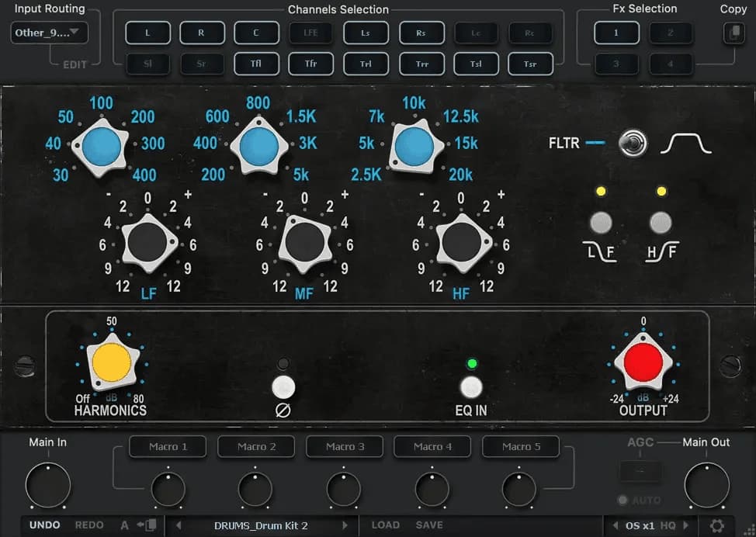Select Fx slot 1
Image resolution: width=756 pixels, height=537 pixels.
point(616,33)
